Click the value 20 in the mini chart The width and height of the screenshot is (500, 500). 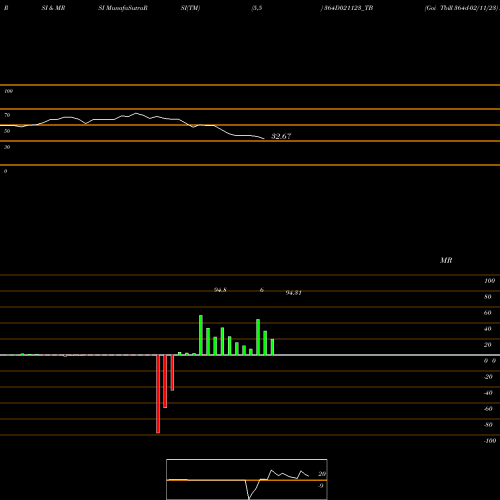[322, 474]
